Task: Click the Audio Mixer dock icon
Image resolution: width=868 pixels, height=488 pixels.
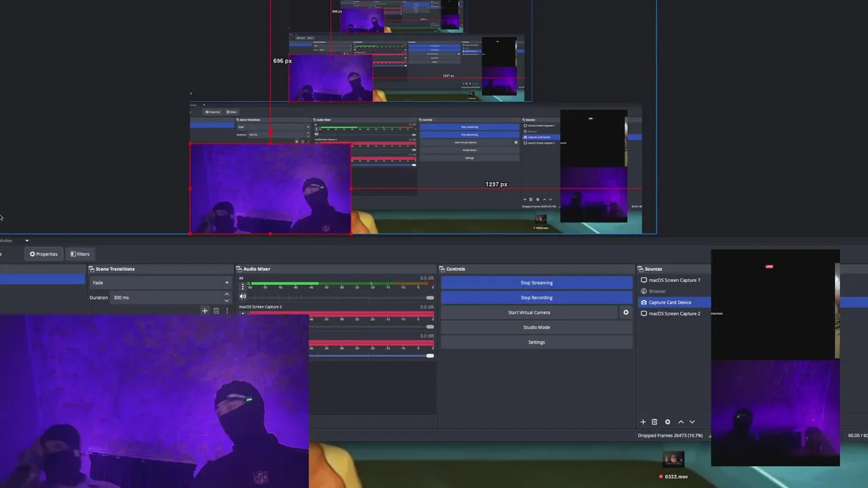Action: [x=239, y=269]
